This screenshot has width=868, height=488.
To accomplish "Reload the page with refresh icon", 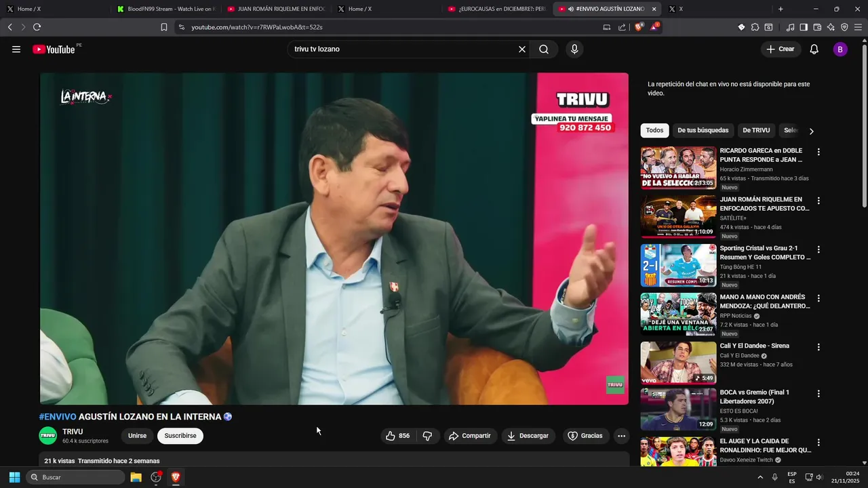I will point(37,27).
